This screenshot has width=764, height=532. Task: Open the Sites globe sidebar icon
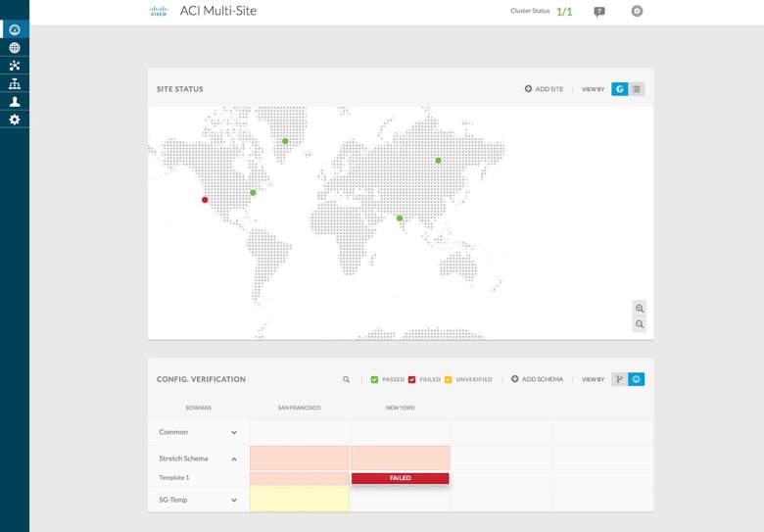[x=15, y=48]
